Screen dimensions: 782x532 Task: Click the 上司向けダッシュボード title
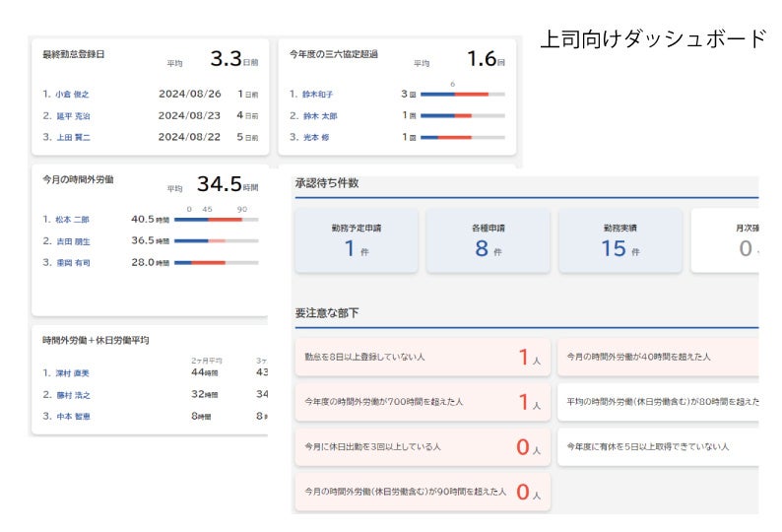coord(653,39)
